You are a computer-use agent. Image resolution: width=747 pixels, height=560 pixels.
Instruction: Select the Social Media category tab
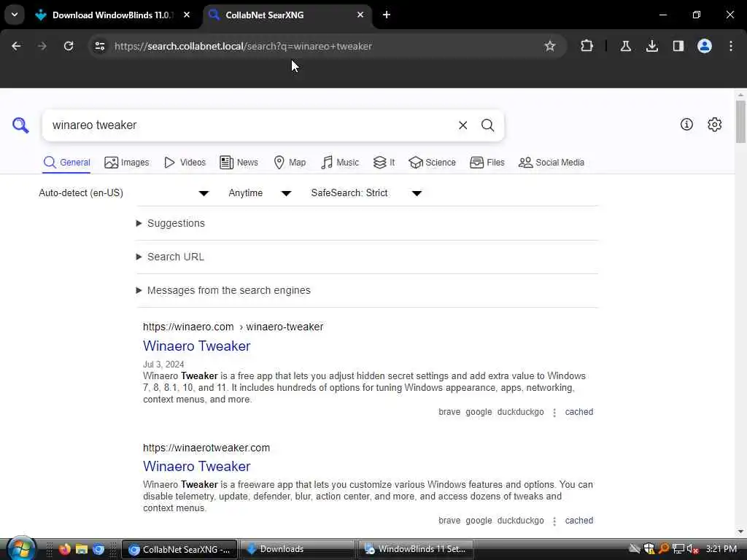[551, 163]
